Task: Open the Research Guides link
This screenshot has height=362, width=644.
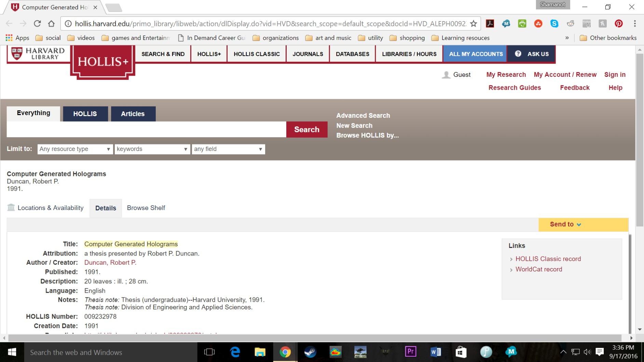Action: (x=515, y=88)
